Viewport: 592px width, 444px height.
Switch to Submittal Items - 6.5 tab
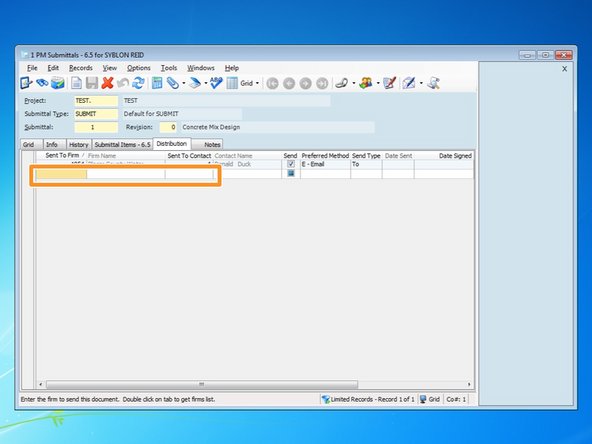(x=122, y=145)
